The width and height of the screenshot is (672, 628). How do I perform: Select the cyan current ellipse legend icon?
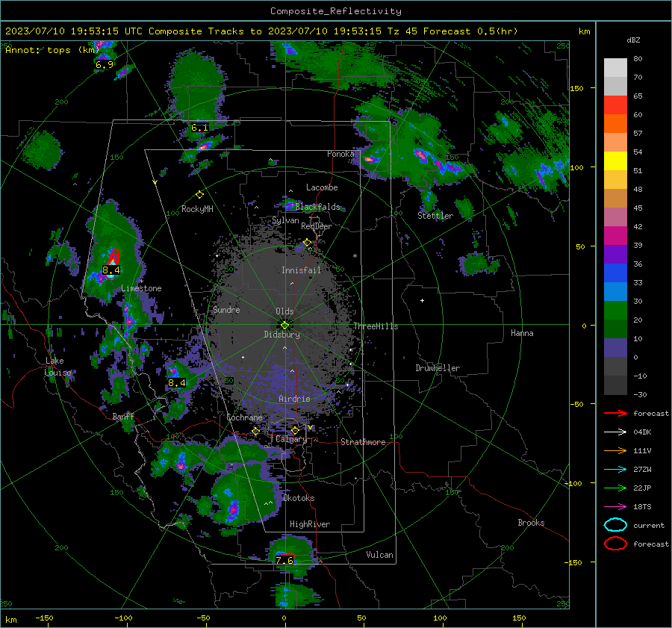[615, 525]
